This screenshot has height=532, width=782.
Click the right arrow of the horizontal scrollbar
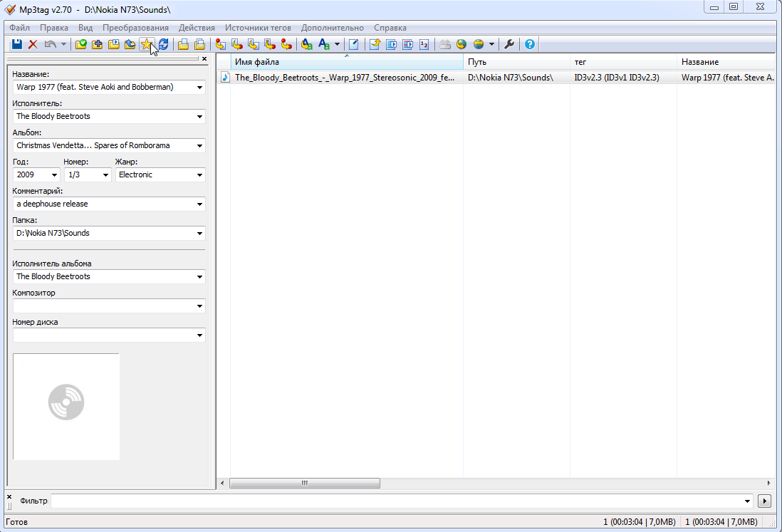tap(768, 483)
